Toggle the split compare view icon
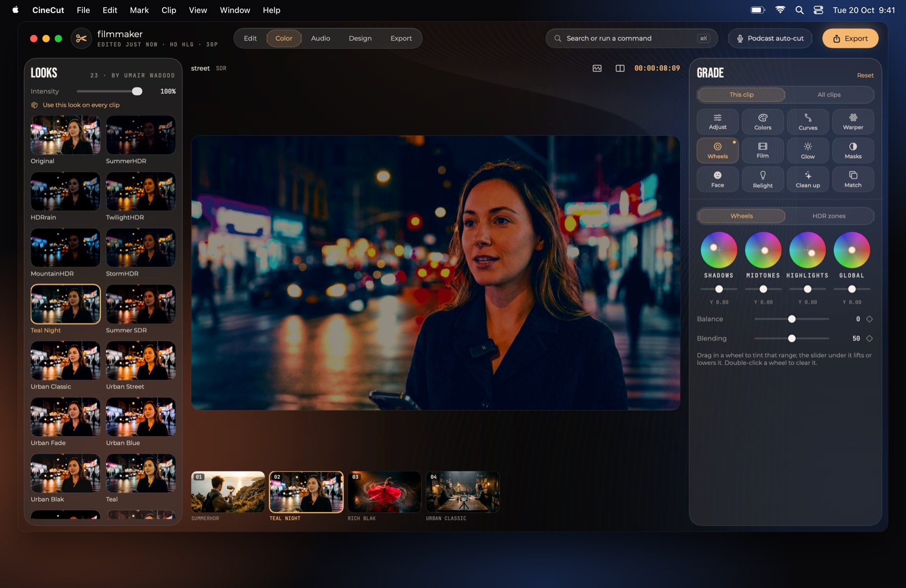Screen dimensions: 906x588 (620, 68)
